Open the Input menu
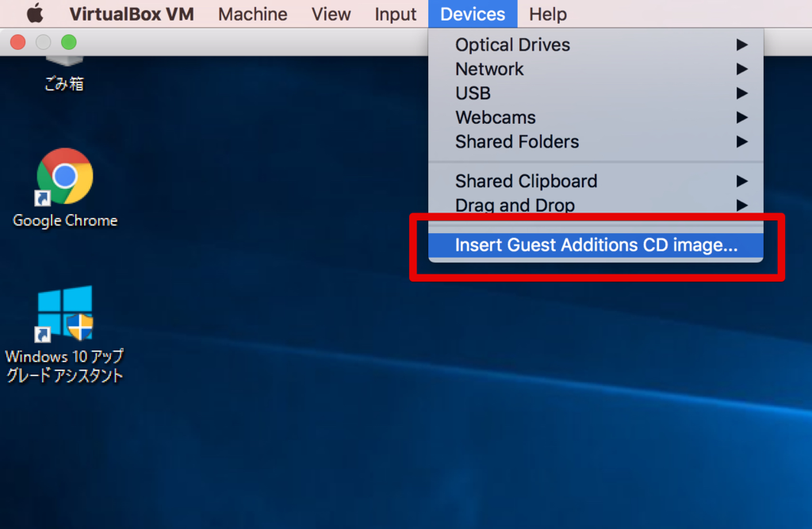812x529 pixels. pos(395,14)
